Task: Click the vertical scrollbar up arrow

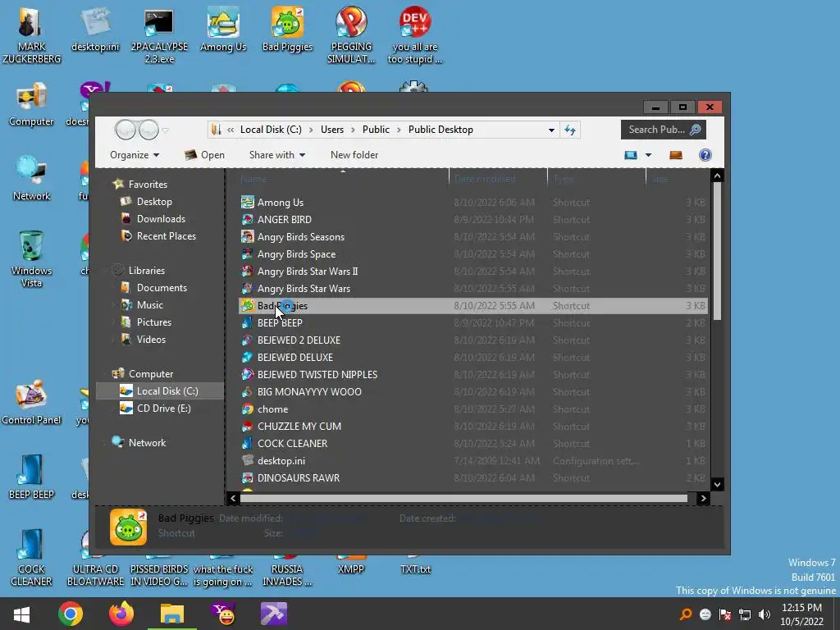Action: point(717,176)
